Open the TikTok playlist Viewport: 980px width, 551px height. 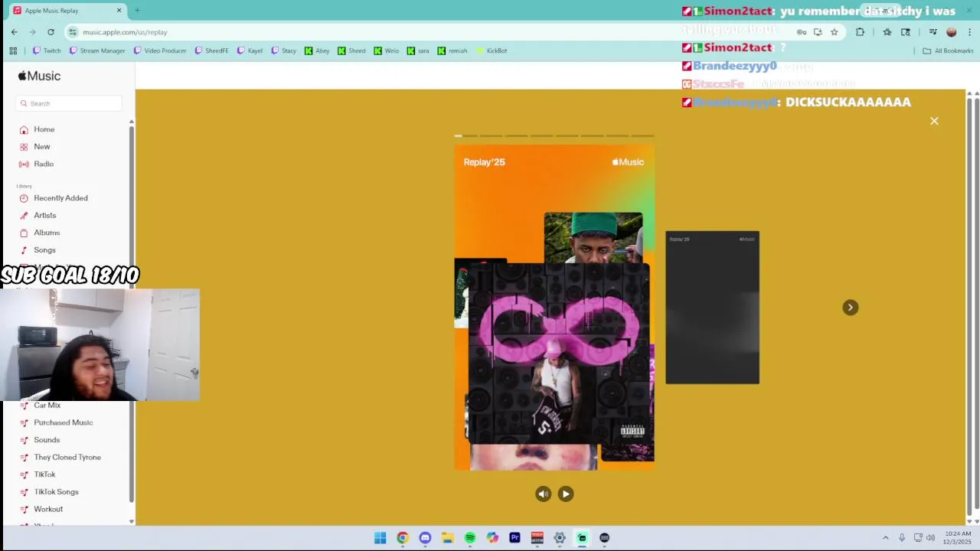44,474
